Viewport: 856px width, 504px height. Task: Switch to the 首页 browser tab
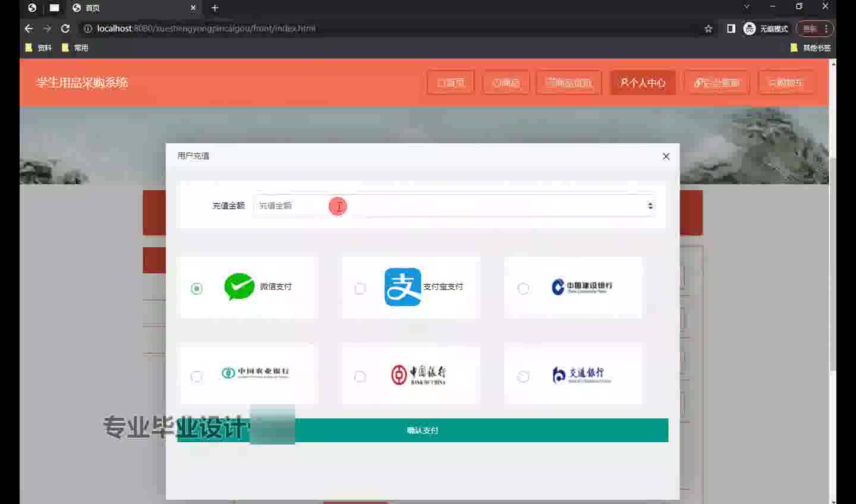tap(134, 8)
